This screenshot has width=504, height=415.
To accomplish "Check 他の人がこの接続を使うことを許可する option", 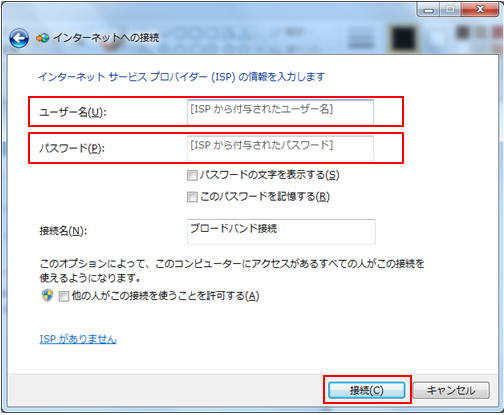I will 63,296.
